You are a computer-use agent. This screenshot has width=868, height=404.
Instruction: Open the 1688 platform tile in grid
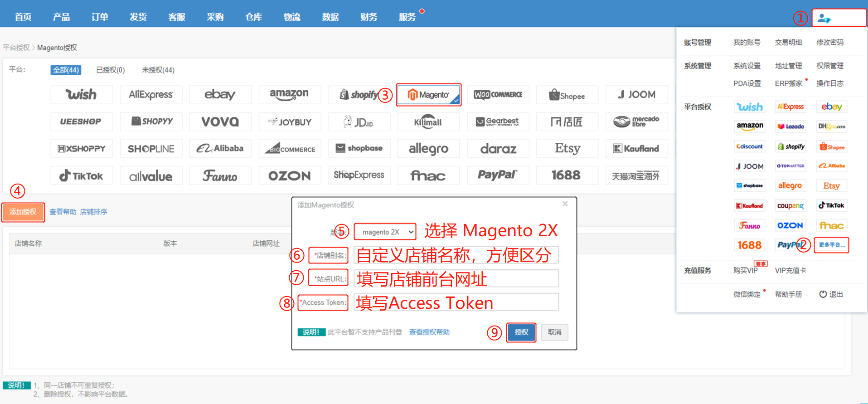coord(567,175)
